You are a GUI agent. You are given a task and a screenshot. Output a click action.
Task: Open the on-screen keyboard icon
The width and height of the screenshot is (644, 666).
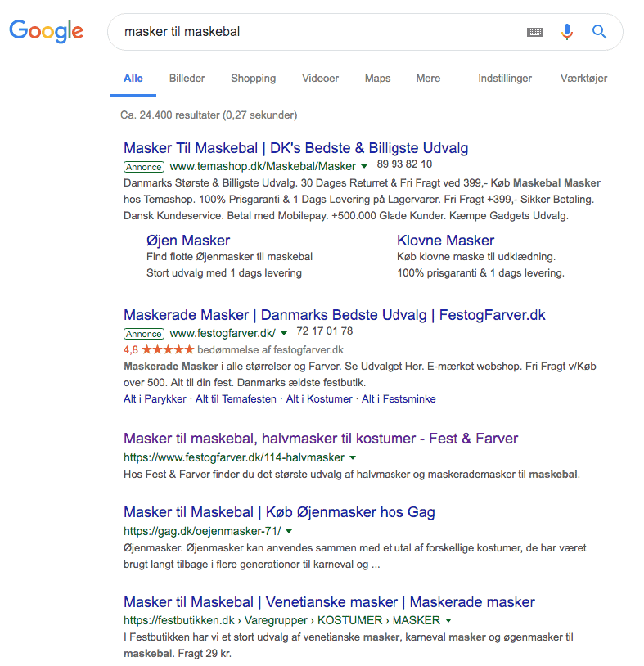[534, 32]
